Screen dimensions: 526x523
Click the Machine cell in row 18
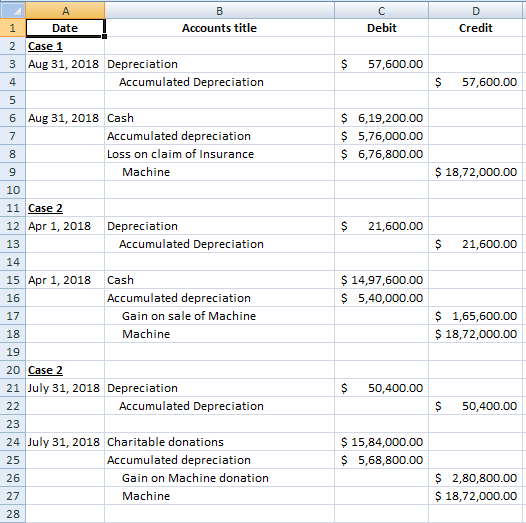(219, 334)
